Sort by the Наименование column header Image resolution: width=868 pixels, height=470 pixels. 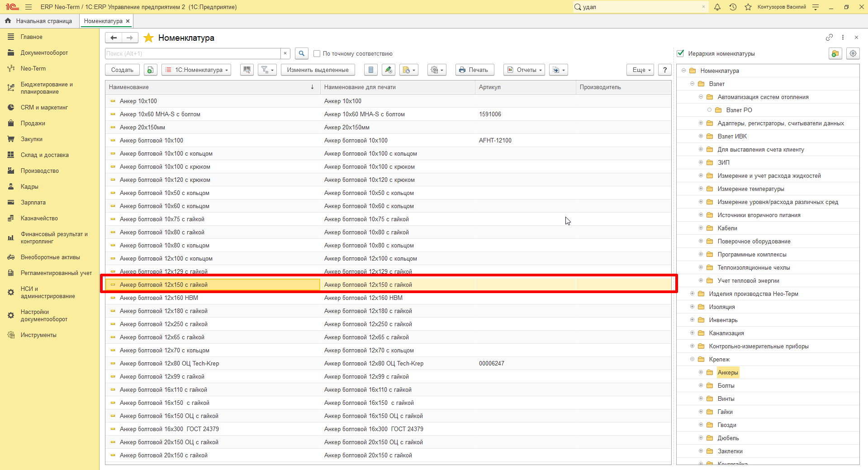click(213, 87)
